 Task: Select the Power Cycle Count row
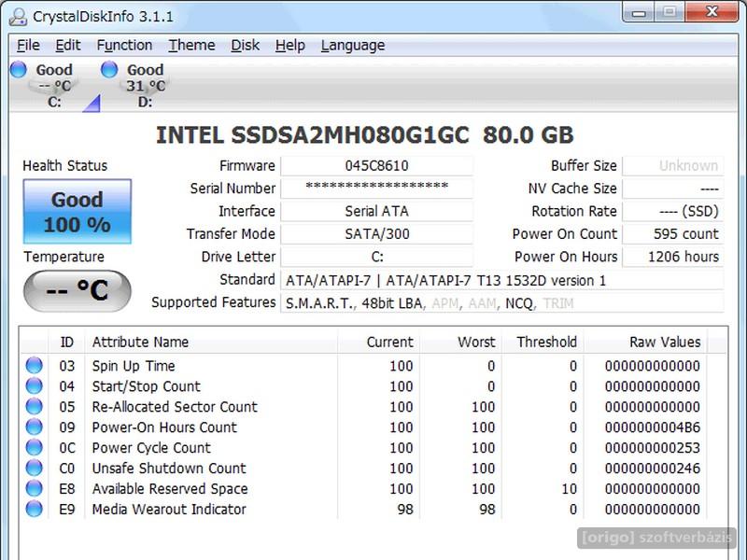coord(363,448)
